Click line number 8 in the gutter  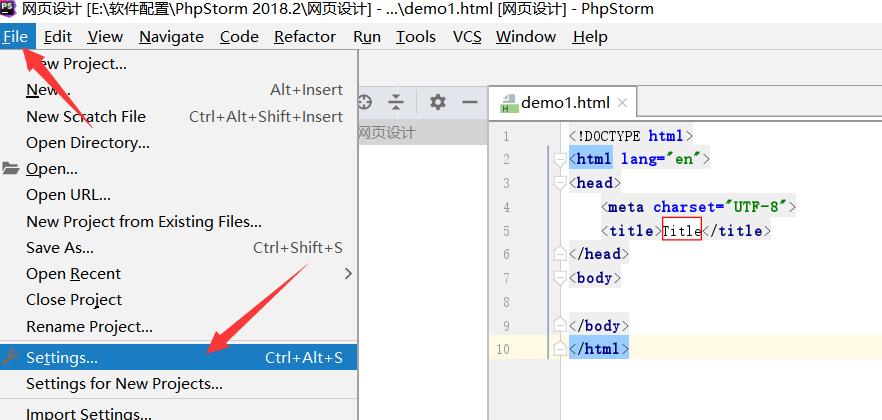click(x=506, y=302)
